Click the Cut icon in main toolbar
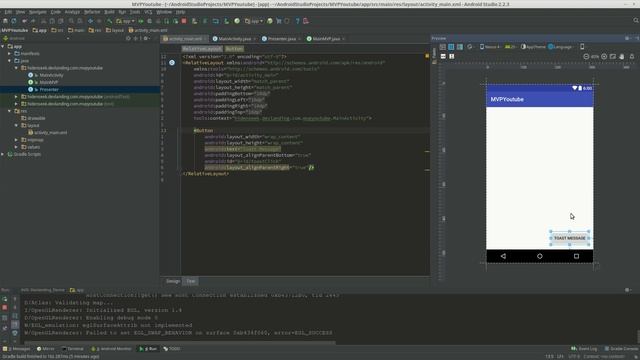The image size is (640, 360). (x=43, y=21)
